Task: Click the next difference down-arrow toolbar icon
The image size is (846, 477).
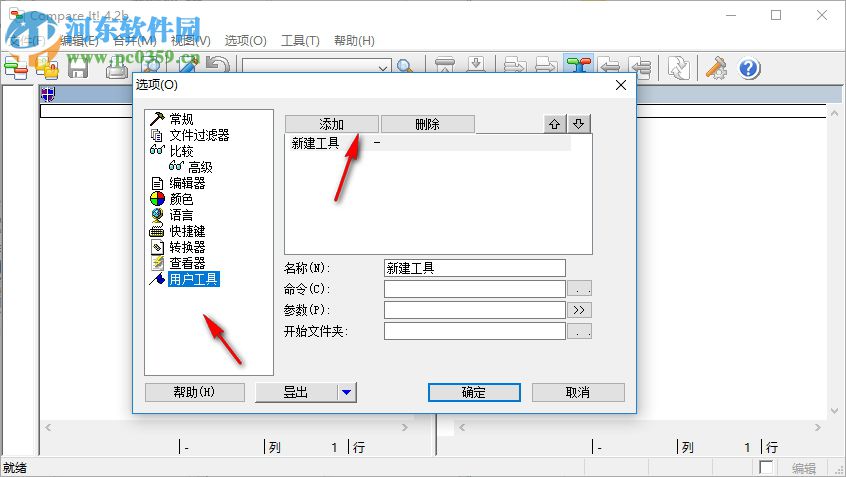Action: [476, 66]
